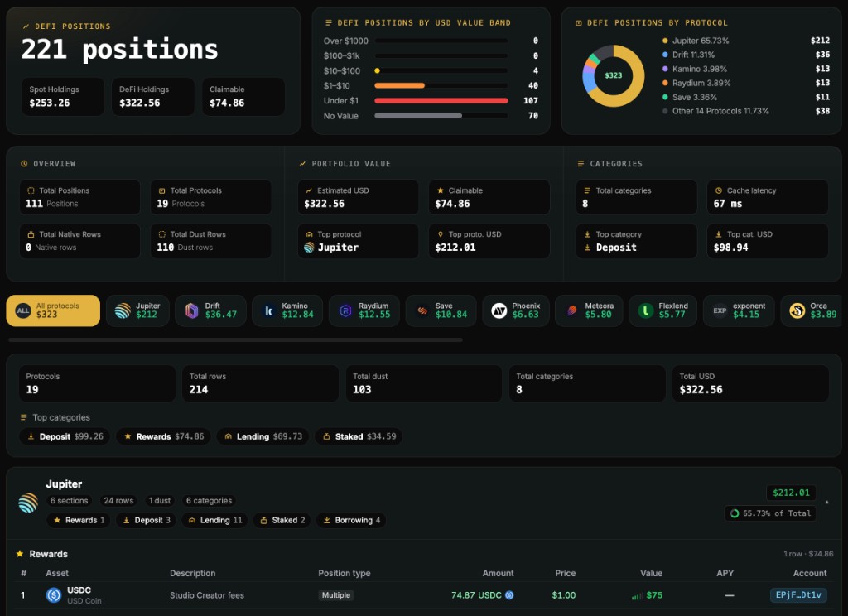Click the Other 14 Protocols 11.73% legend

click(720, 111)
